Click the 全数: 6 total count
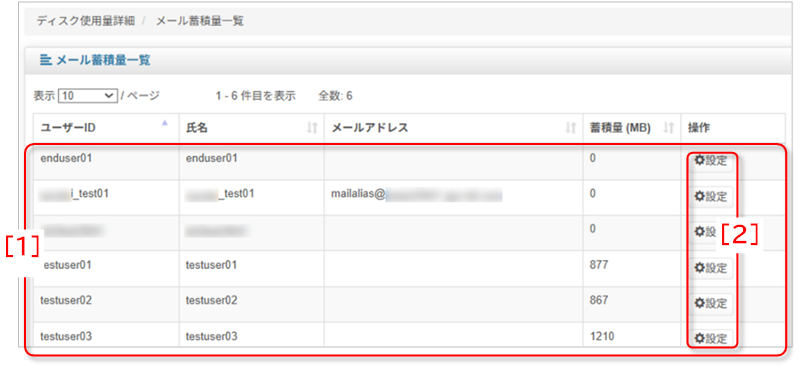This screenshot has height=372, width=803. point(335,96)
